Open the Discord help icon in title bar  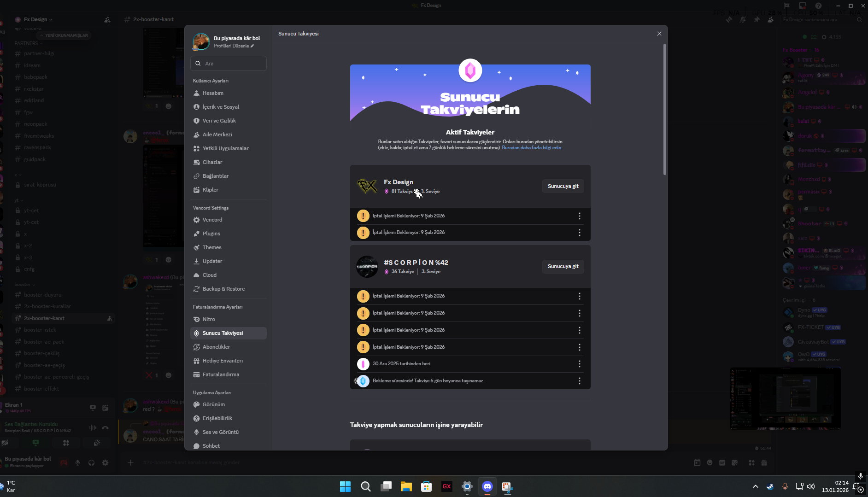pyautogui.click(x=818, y=6)
